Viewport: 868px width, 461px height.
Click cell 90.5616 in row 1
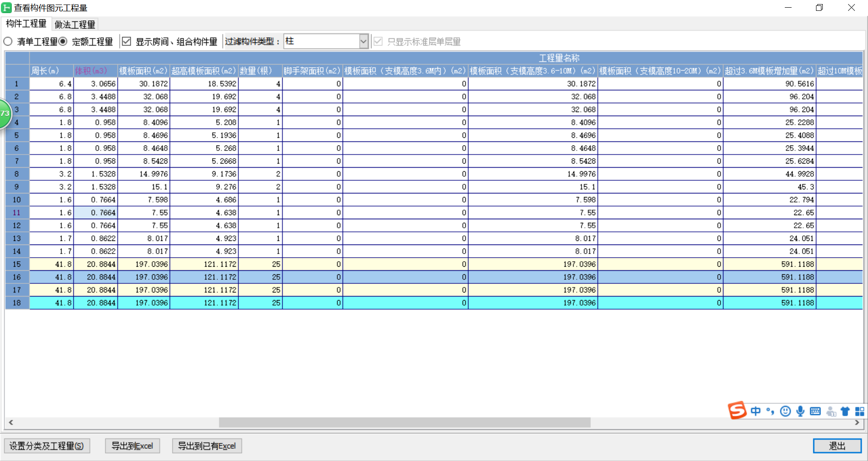click(x=769, y=84)
